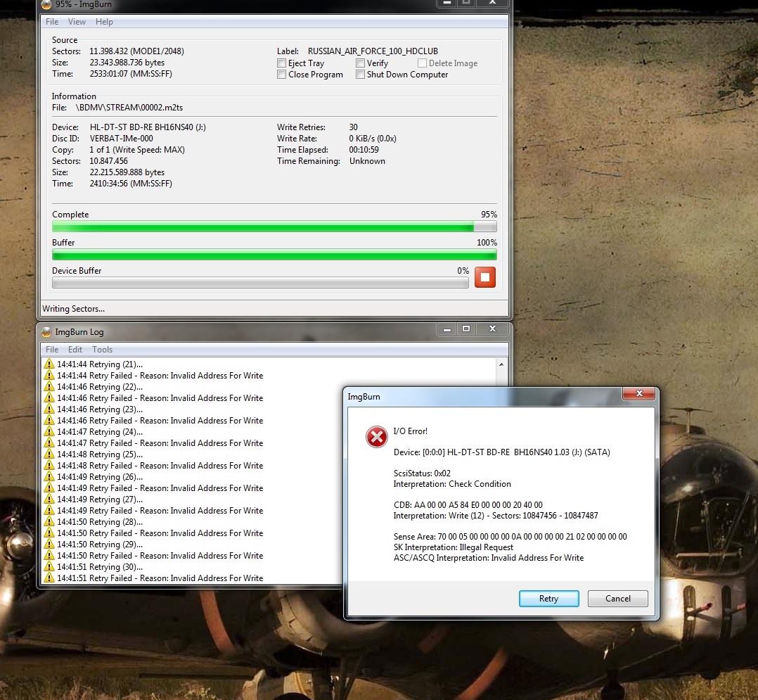
Task: Enable the Eject Tray checkbox
Action: pyautogui.click(x=281, y=63)
